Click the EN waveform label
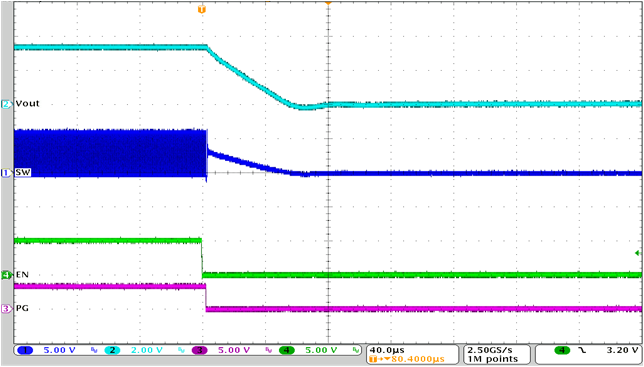Screen dimensions: 644x367 [x=22, y=274]
